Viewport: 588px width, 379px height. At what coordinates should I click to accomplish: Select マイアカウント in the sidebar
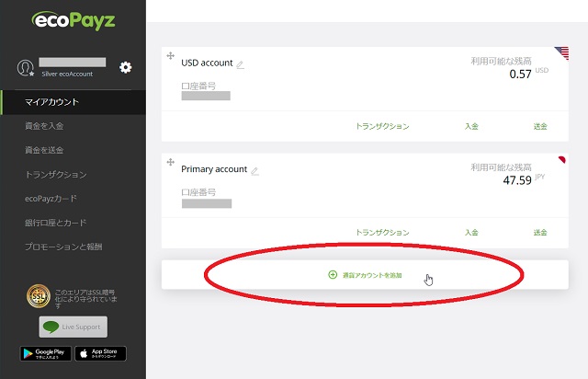[51, 102]
